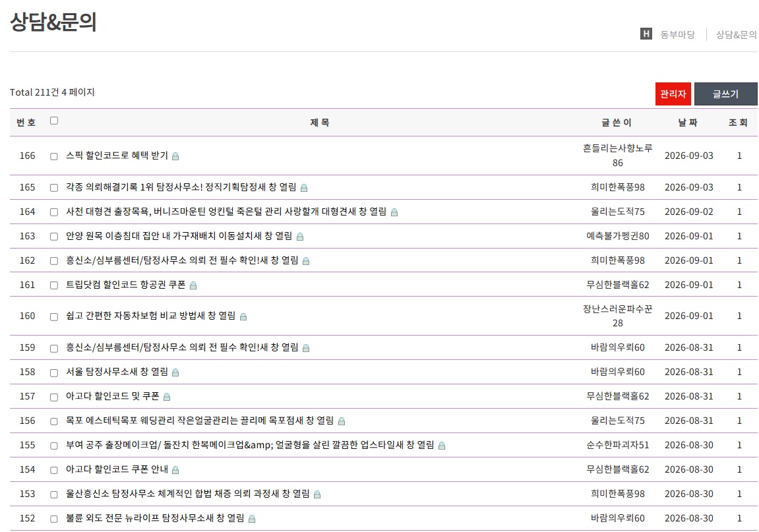Open post 서울 탐정사무소 title
The image size is (759, 532).
click(117, 372)
